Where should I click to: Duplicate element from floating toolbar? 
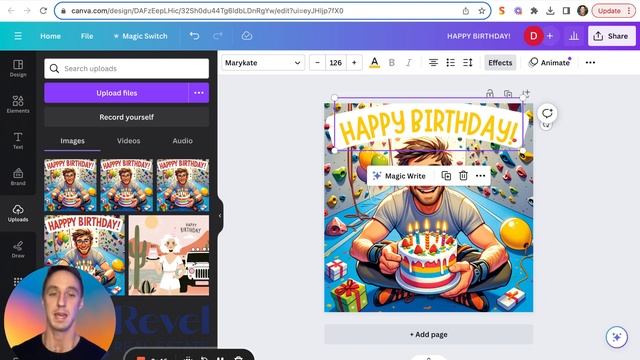[446, 176]
